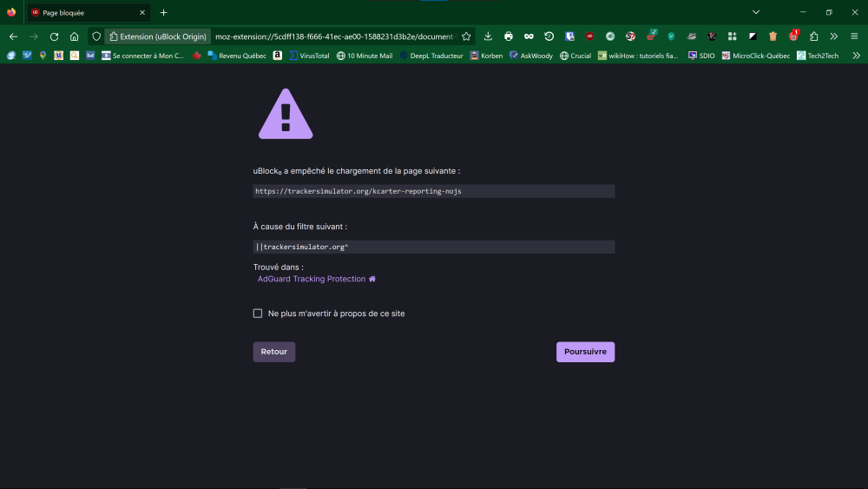
Task: Expand hidden bookmarks overflow chevron
Action: (856, 56)
